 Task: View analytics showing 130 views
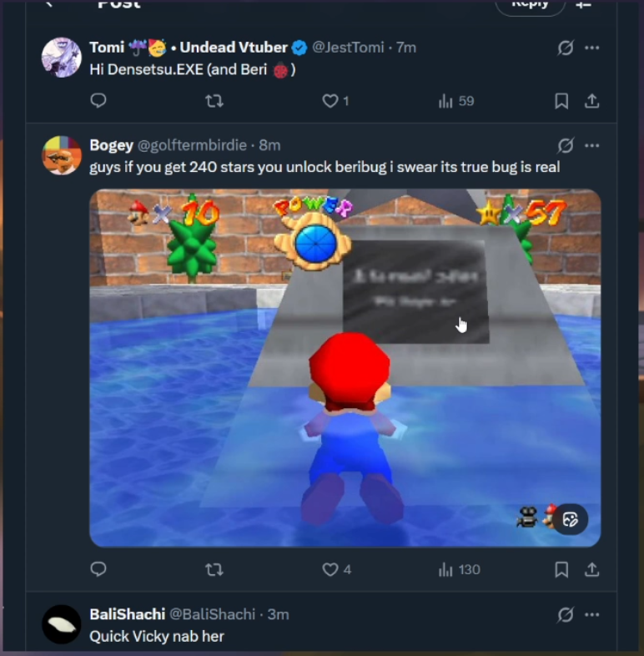[x=459, y=569]
